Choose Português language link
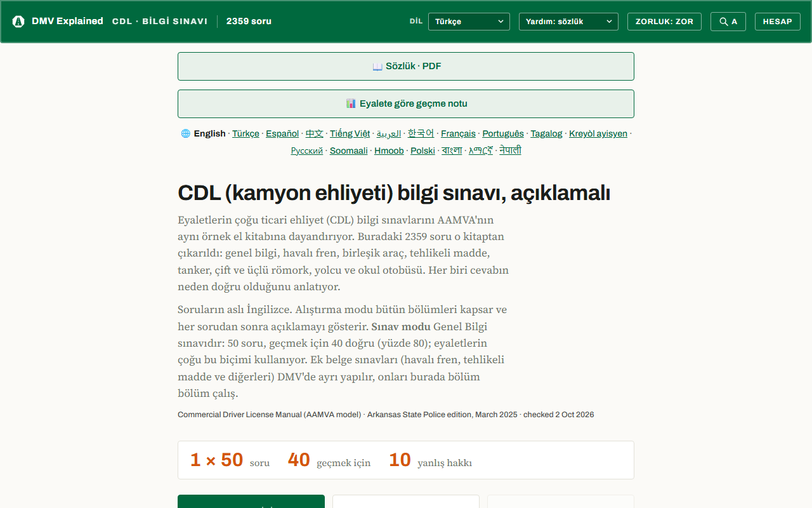 pyautogui.click(x=503, y=134)
